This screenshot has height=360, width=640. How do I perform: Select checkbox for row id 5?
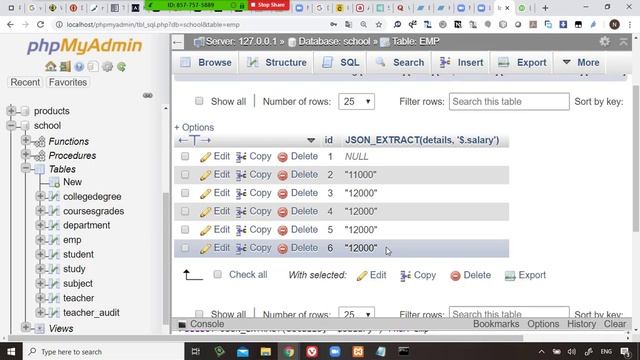(185, 230)
